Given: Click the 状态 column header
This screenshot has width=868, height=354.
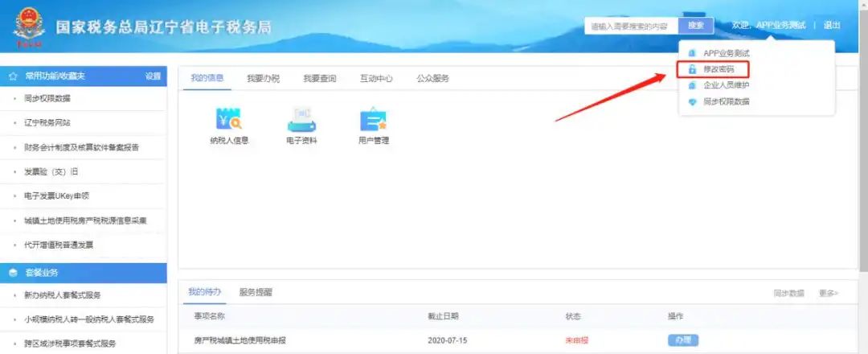Looking at the screenshot, I should coord(573,316).
